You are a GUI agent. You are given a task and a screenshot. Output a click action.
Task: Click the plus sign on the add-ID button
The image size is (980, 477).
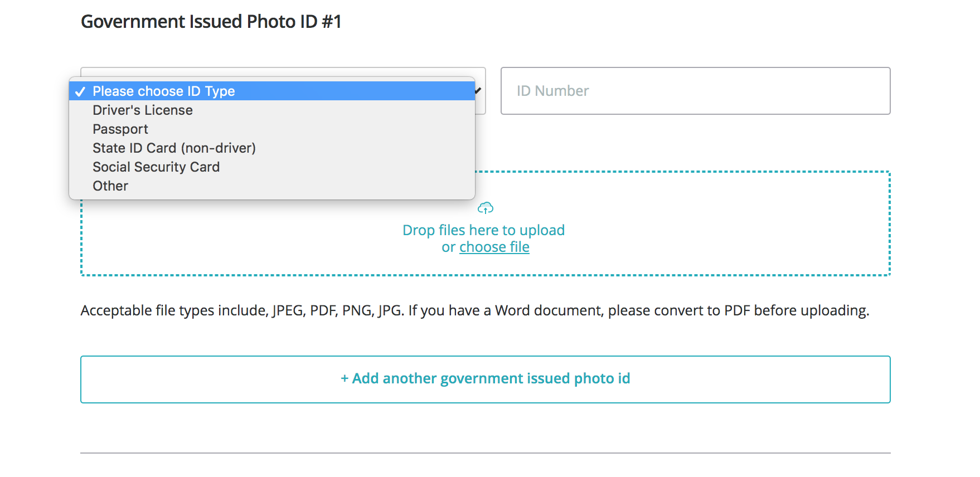click(x=345, y=379)
